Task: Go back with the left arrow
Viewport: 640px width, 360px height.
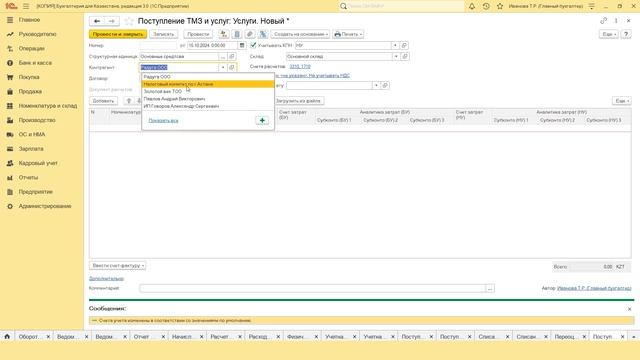Action: point(97,21)
